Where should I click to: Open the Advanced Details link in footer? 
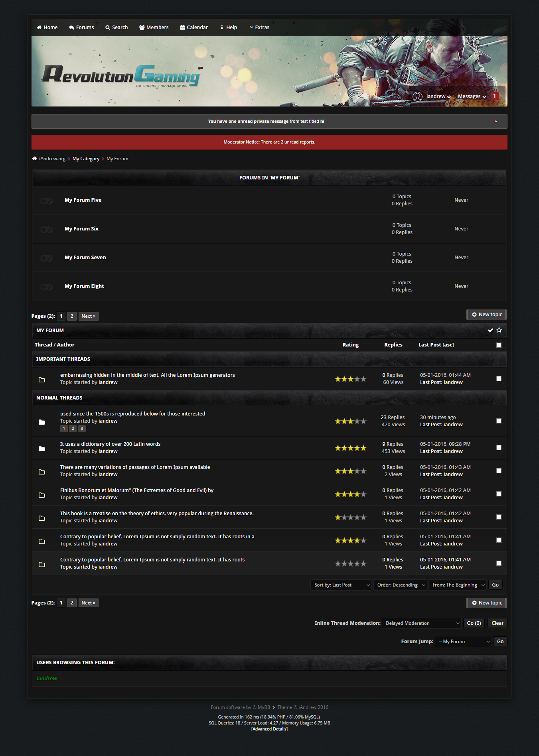[x=269, y=729]
